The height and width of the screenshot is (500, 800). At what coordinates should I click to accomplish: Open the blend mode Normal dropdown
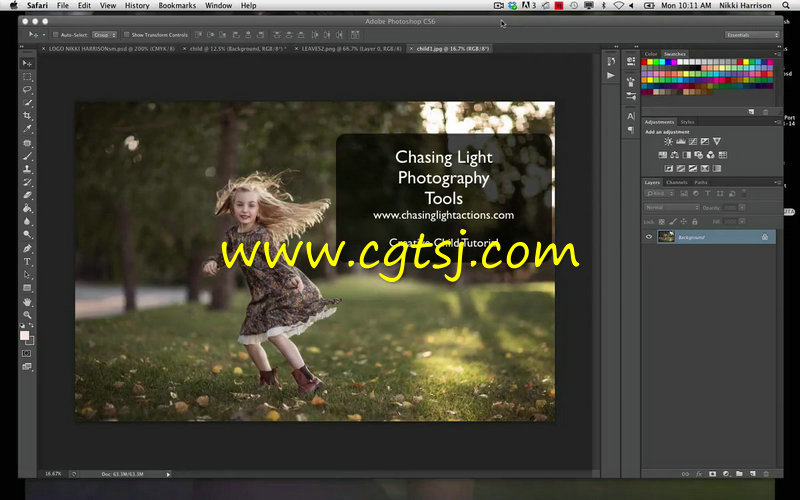(672, 208)
